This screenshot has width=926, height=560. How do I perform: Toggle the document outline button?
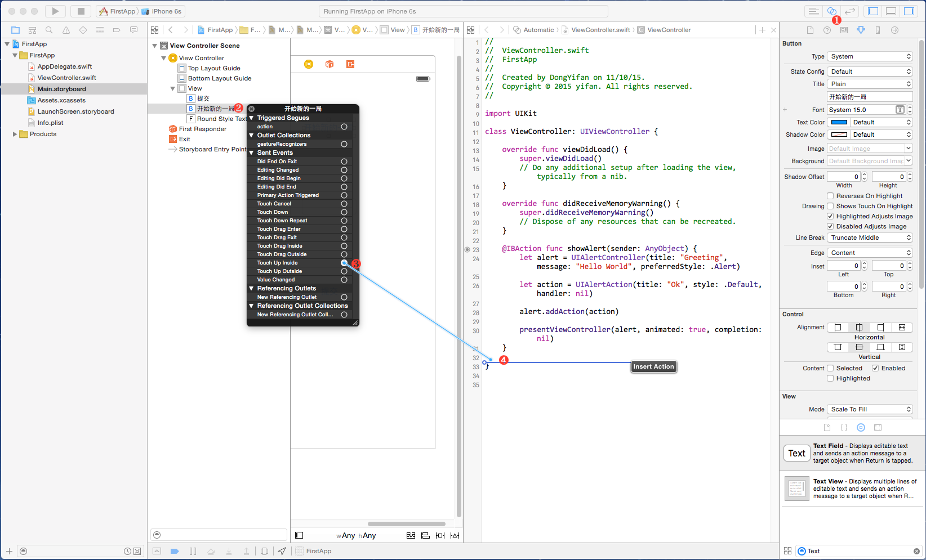point(299,535)
